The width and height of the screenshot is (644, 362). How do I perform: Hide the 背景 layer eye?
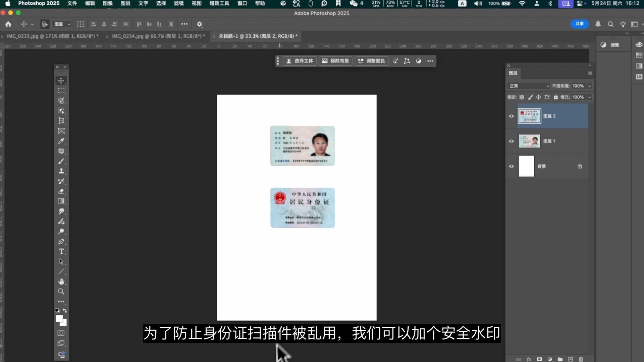point(511,166)
